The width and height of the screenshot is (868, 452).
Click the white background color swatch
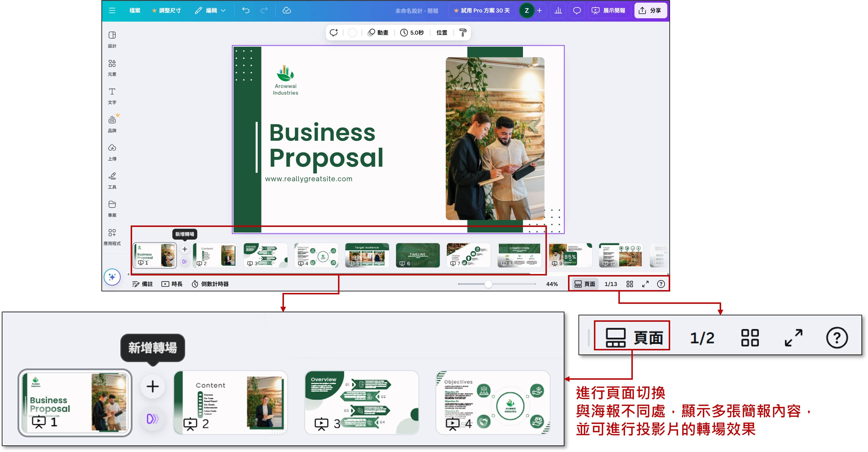pos(352,32)
